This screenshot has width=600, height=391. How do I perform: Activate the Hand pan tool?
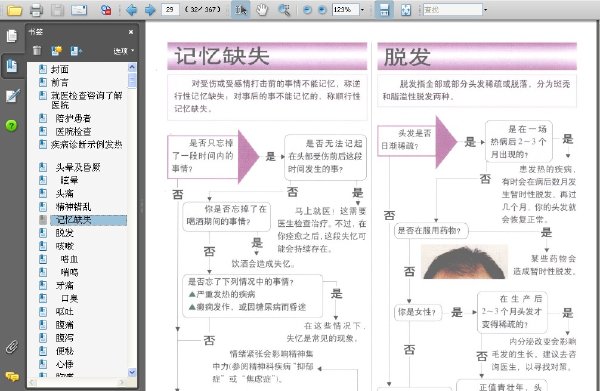click(262, 10)
